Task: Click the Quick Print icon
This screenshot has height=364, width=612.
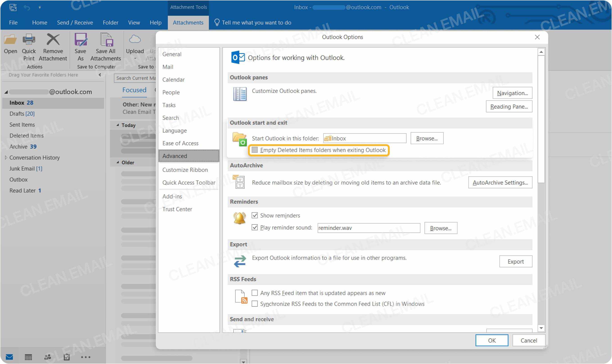Action: coord(29,39)
